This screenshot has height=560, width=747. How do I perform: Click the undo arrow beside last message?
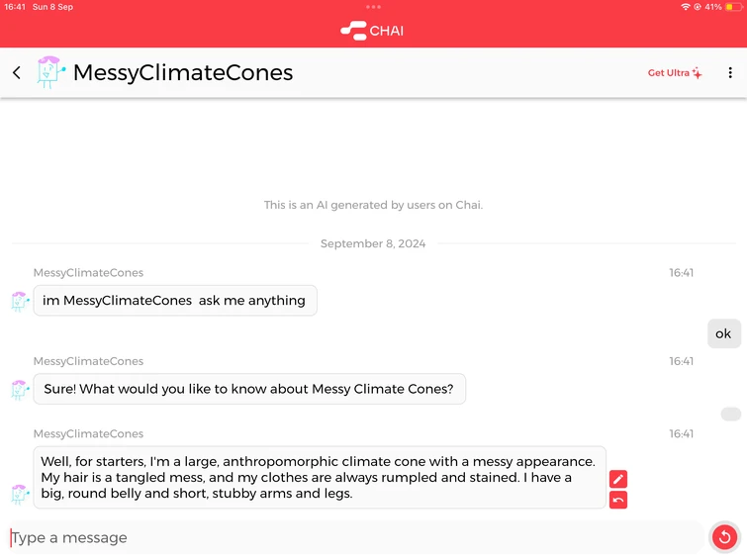pyautogui.click(x=618, y=501)
